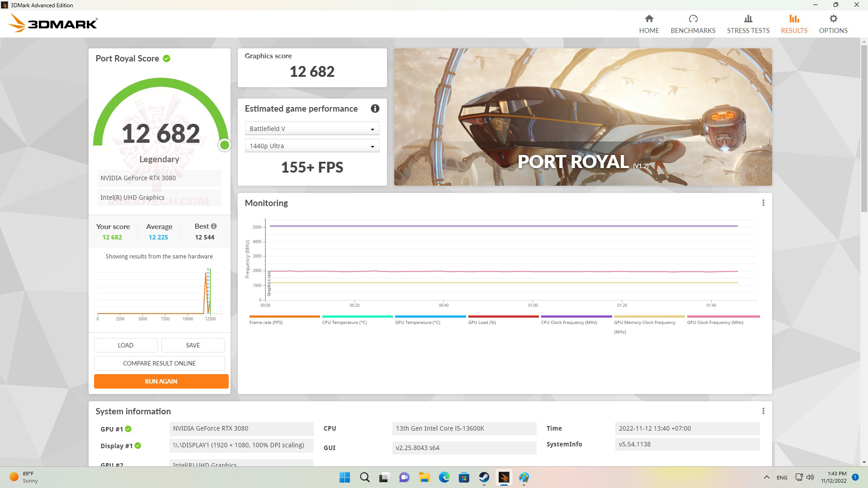Click Compare Result Online button
The image size is (868, 488).
click(159, 363)
